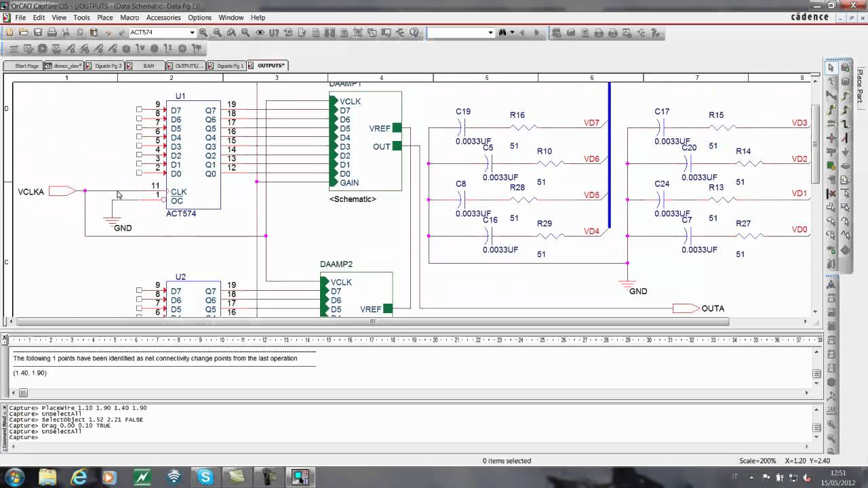Click the New document icon
This screenshot has height=488, width=868.
coord(9,32)
